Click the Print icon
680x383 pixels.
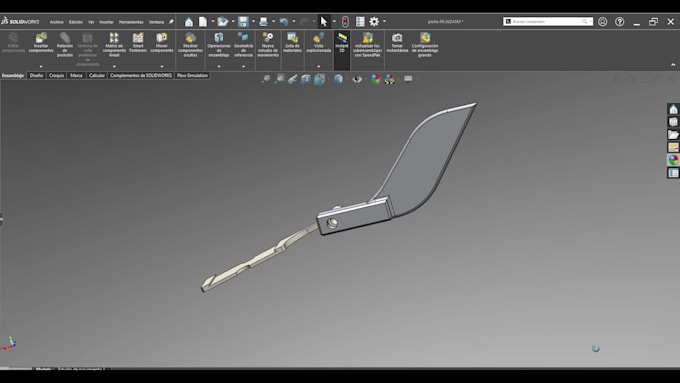263,22
